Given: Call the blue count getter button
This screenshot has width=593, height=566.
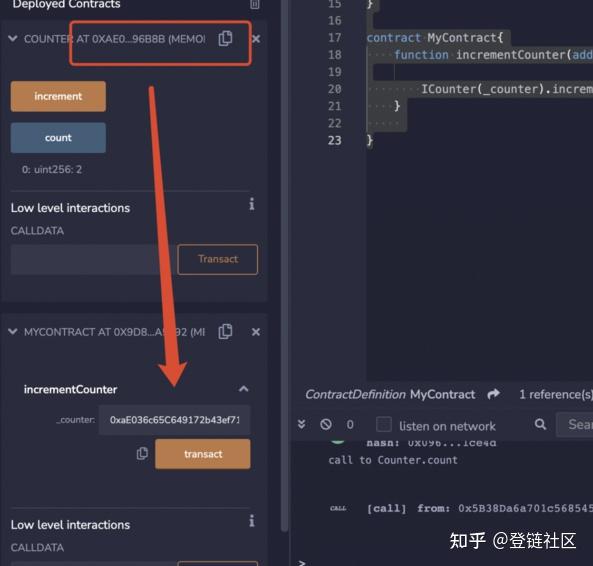Looking at the screenshot, I should [58, 138].
